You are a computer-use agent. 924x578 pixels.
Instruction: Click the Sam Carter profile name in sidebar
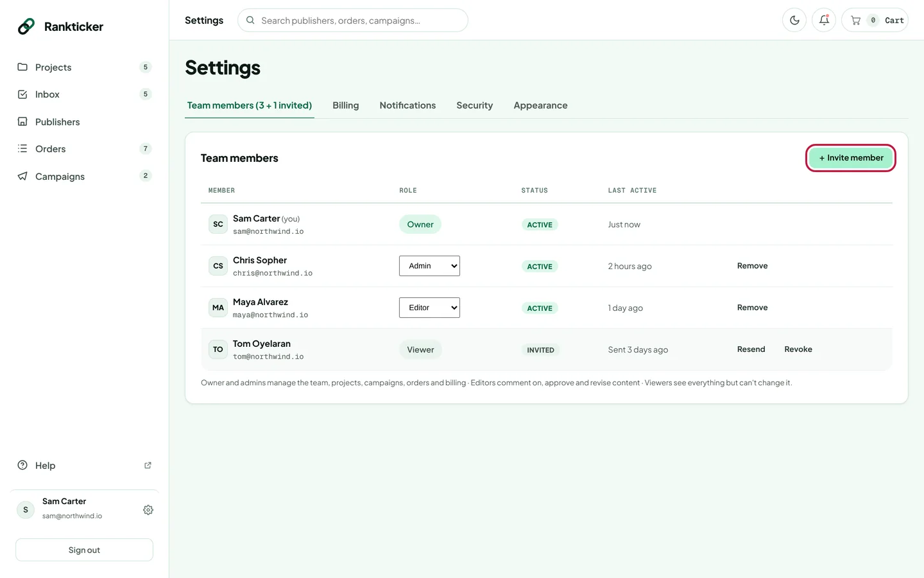[64, 502]
